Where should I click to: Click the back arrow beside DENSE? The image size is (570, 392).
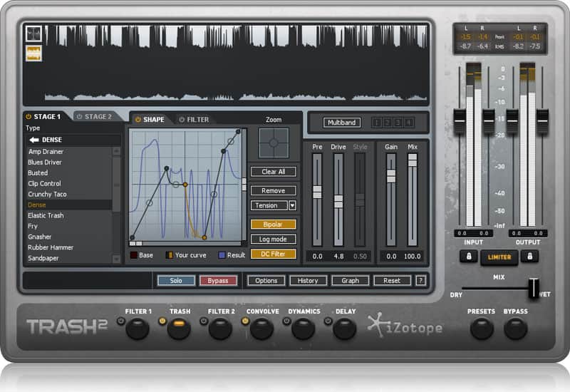(x=34, y=140)
